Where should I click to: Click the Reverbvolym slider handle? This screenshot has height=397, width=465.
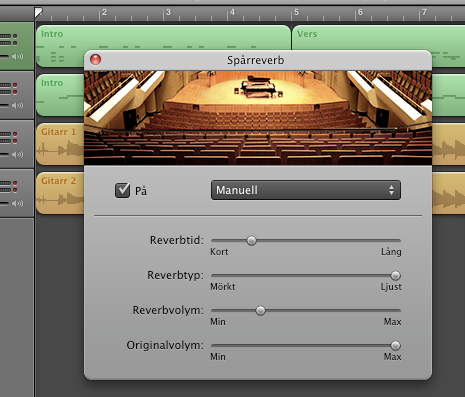[x=260, y=311]
